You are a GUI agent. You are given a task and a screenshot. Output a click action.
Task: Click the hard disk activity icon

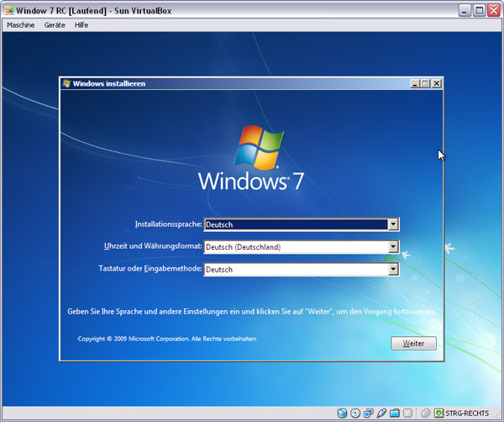tap(342, 414)
